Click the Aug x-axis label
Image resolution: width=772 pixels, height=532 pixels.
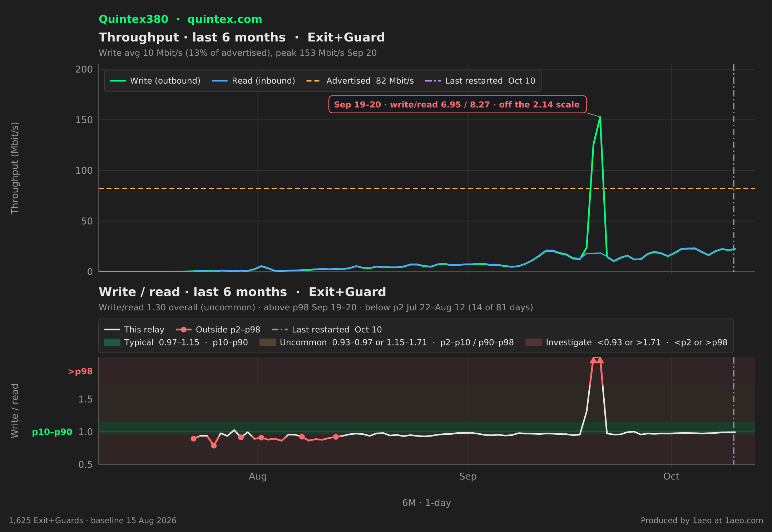point(258,476)
